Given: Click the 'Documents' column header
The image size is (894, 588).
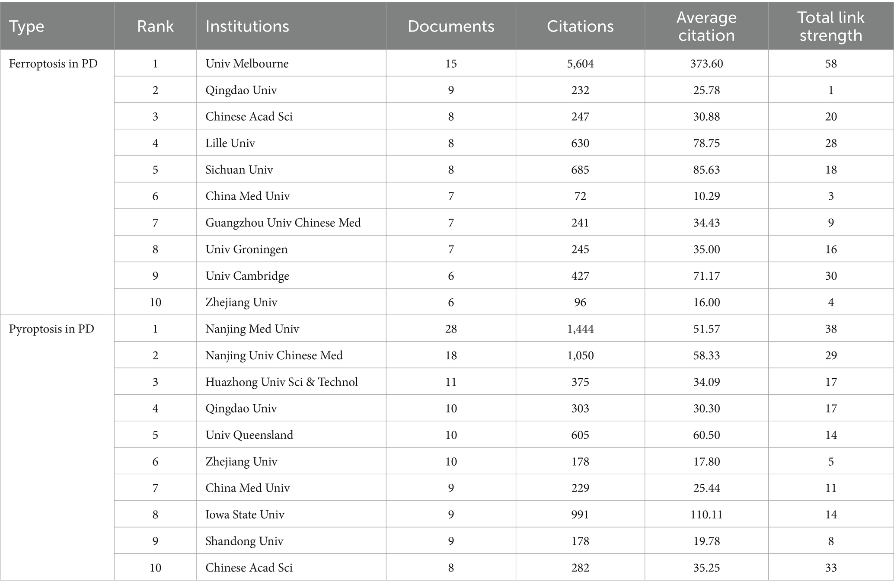Looking at the screenshot, I should coord(451,26).
